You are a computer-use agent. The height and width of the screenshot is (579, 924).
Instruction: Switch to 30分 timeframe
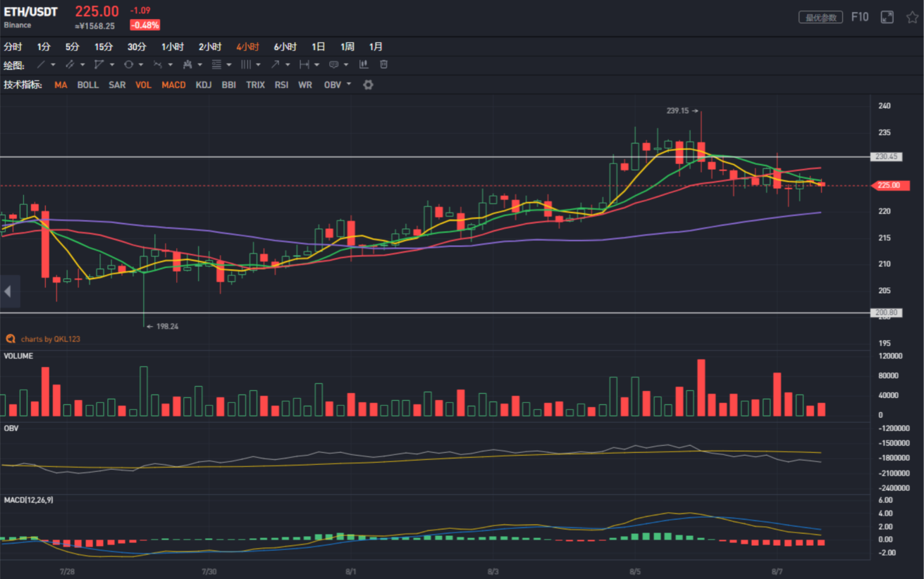137,46
